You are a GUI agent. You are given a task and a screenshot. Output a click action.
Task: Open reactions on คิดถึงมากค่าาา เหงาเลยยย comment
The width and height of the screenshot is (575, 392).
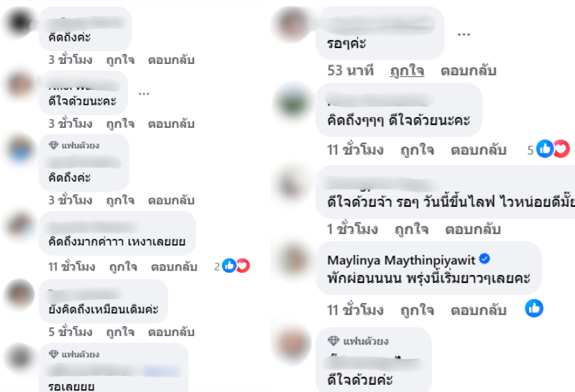click(x=232, y=266)
